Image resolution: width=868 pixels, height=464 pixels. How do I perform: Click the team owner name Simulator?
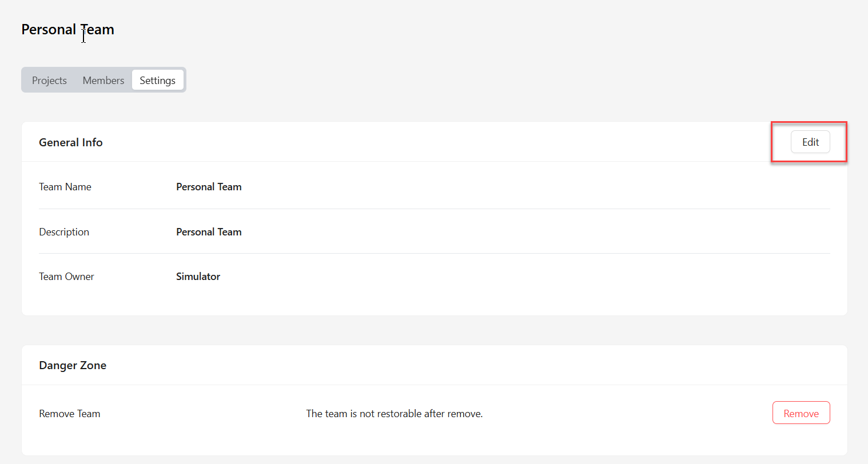[x=198, y=277]
